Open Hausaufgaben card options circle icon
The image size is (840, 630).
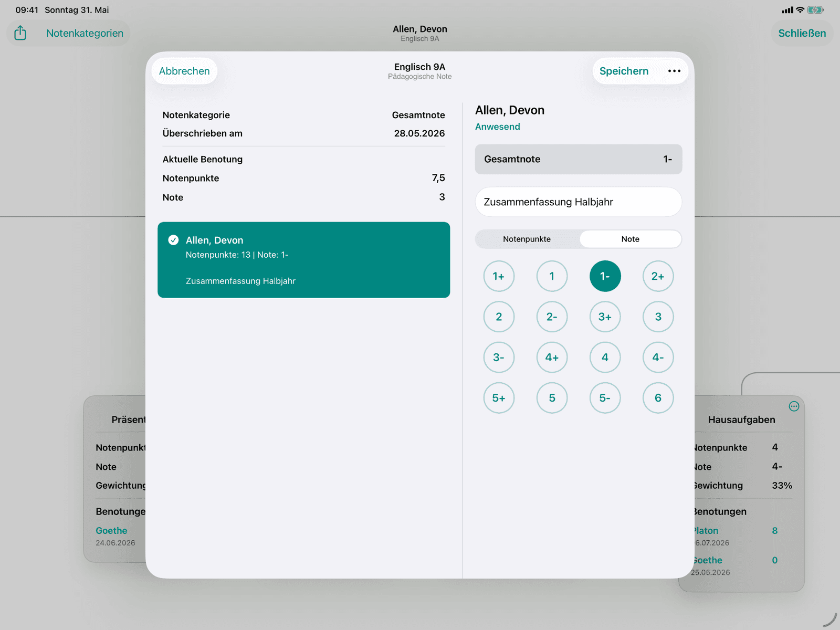click(x=794, y=406)
